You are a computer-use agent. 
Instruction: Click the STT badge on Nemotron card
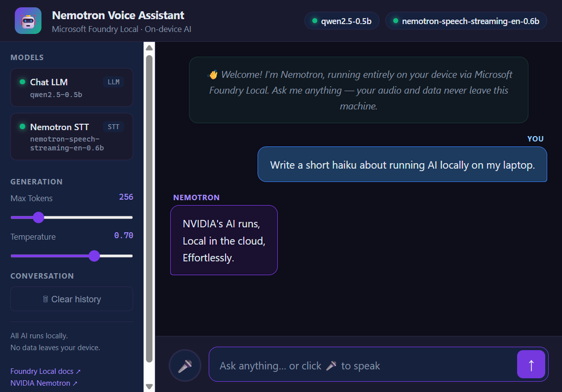pos(114,127)
